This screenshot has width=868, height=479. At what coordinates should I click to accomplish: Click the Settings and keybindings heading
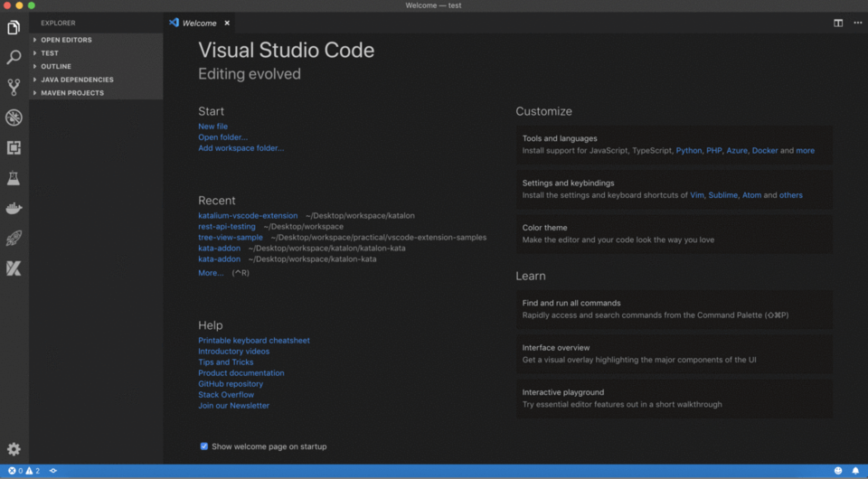click(x=568, y=183)
